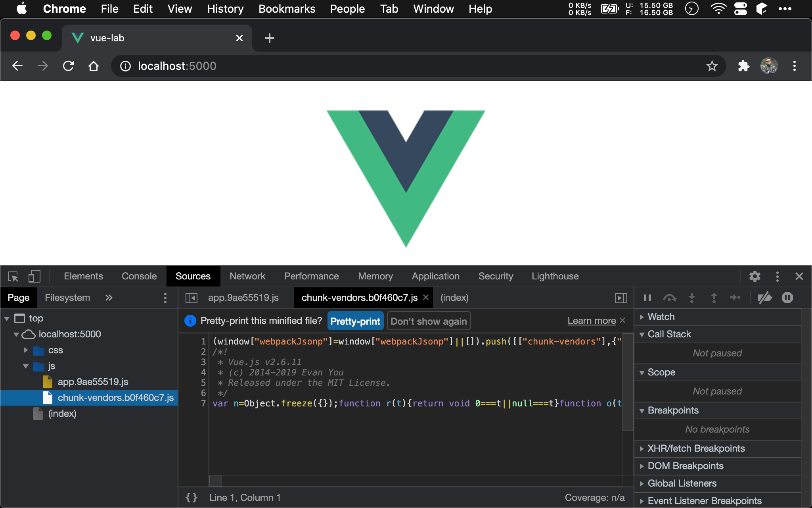Viewport: 812px width, 508px height.
Task: Close the vue-lab browser tab
Action: tap(239, 38)
